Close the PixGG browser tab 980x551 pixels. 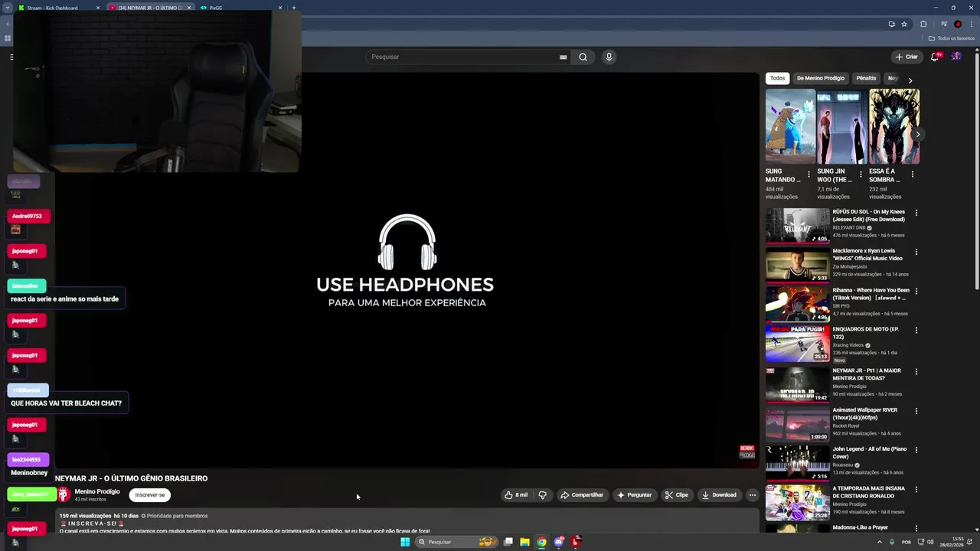tap(280, 8)
